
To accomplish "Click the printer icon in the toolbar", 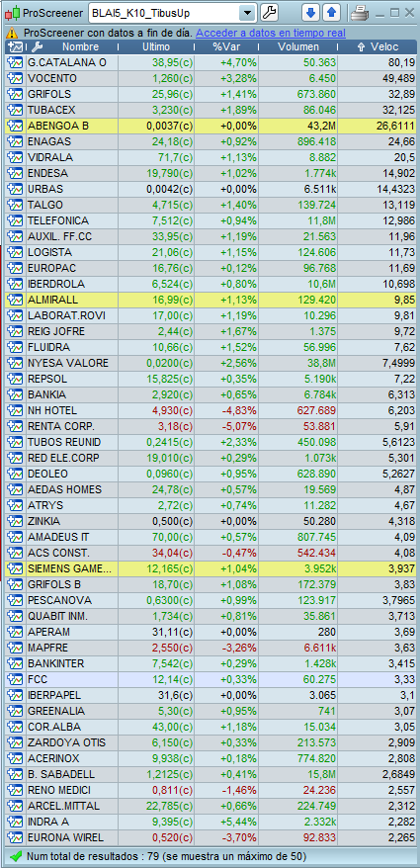I will [x=359, y=12].
